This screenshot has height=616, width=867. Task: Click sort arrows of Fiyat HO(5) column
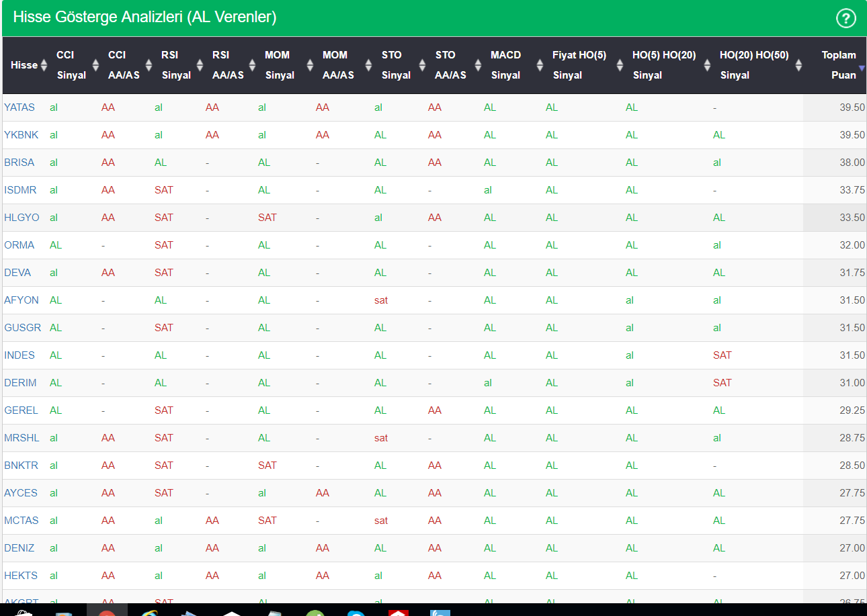point(620,65)
